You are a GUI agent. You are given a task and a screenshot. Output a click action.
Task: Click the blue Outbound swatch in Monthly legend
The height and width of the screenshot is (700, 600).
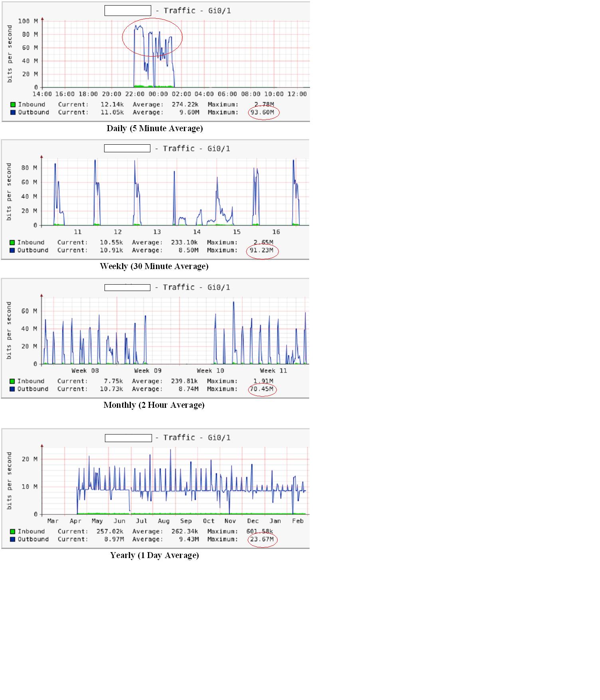(x=12, y=389)
